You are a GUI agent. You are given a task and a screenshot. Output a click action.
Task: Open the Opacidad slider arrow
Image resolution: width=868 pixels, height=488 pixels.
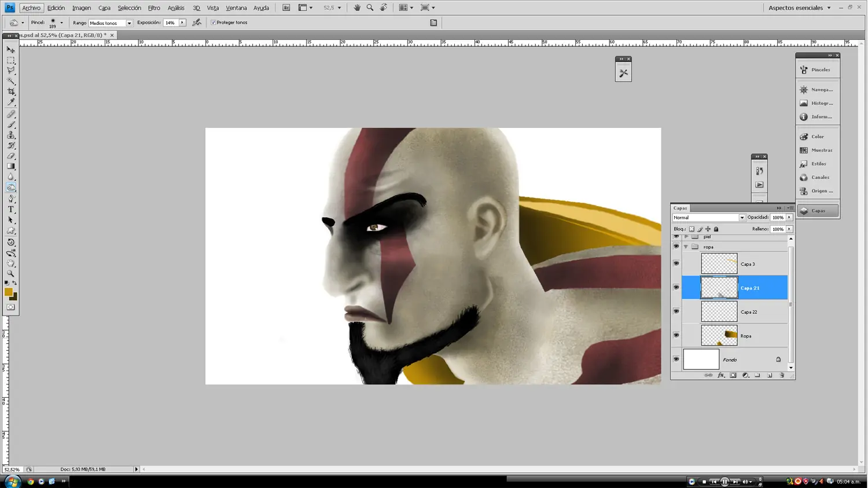click(x=789, y=218)
